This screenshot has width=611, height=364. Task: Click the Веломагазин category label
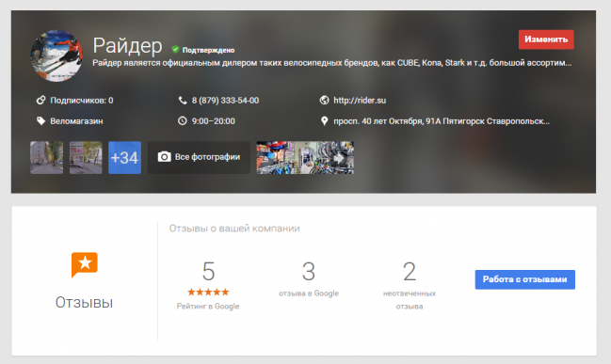(76, 121)
